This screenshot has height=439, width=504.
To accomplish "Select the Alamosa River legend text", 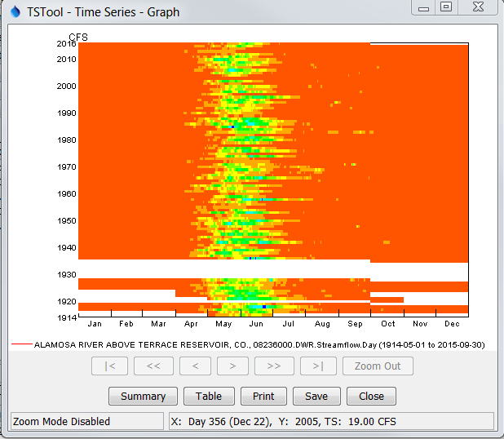I will pyautogui.click(x=259, y=345).
